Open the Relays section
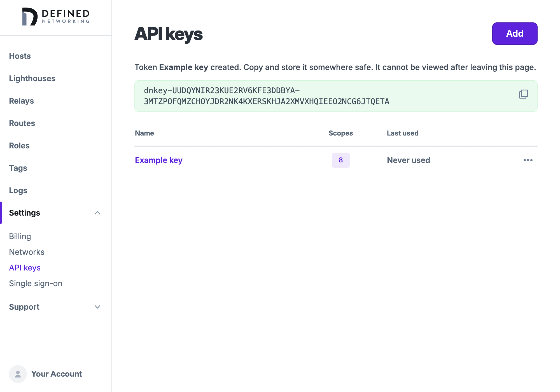 click(21, 101)
